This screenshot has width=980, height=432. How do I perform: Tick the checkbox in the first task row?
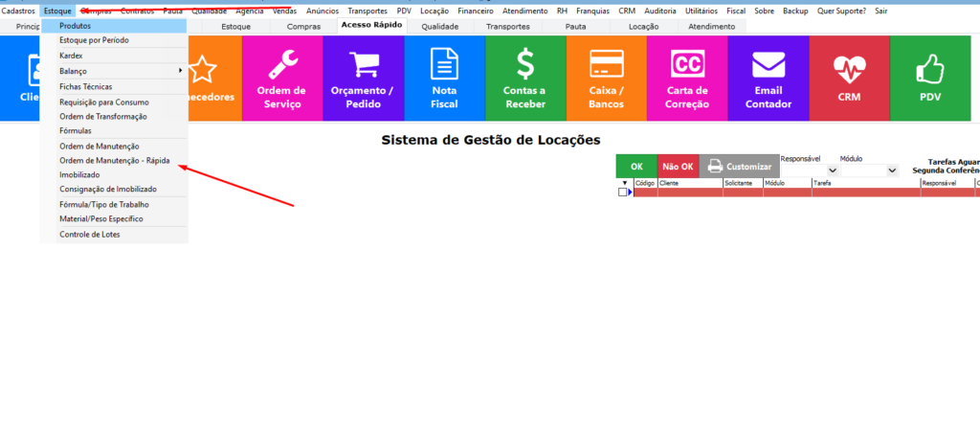click(623, 193)
